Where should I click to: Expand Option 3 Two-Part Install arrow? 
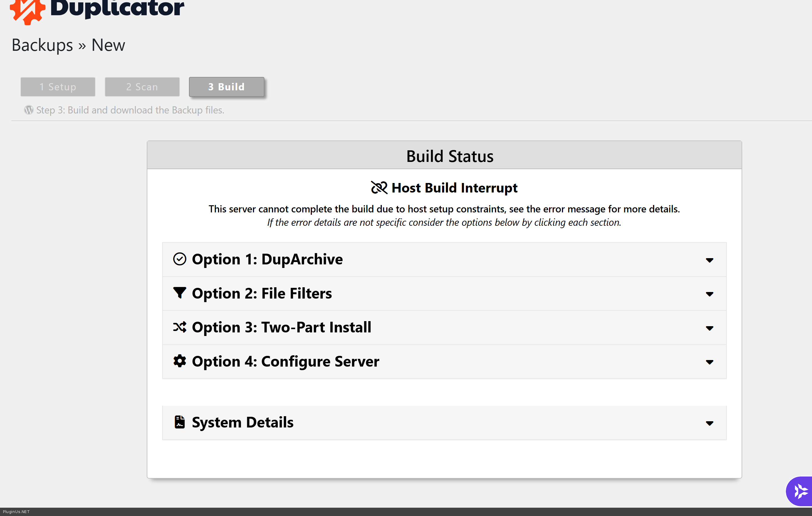[709, 328]
